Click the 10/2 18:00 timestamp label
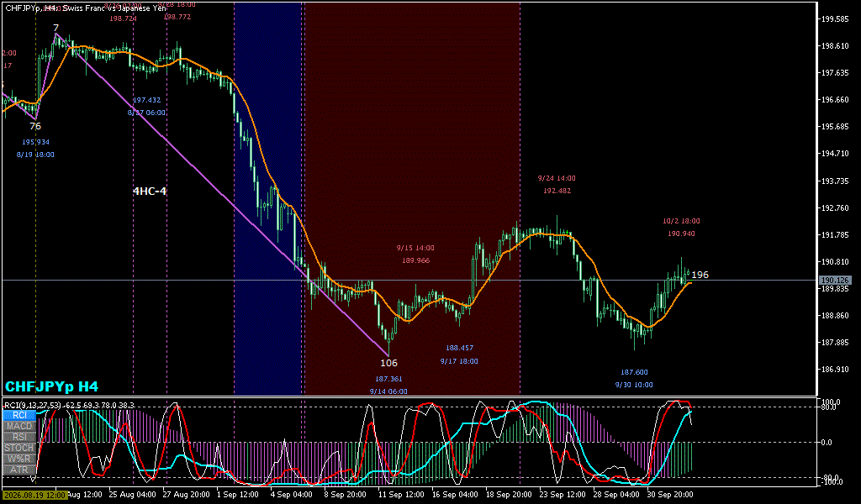The image size is (861, 504). click(681, 221)
